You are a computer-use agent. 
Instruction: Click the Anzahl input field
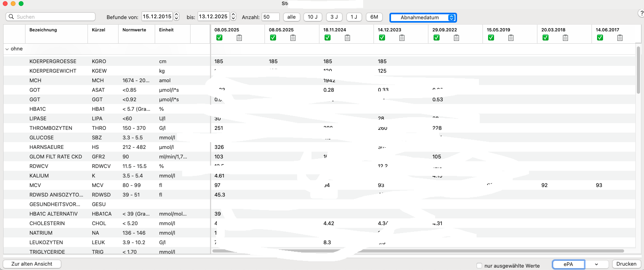[x=271, y=17]
